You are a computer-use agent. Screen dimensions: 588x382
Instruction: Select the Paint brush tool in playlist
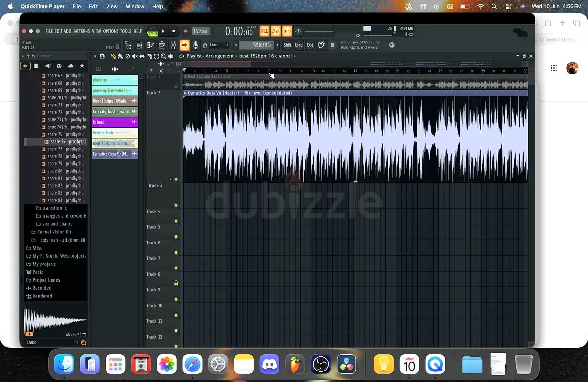(120, 56)
